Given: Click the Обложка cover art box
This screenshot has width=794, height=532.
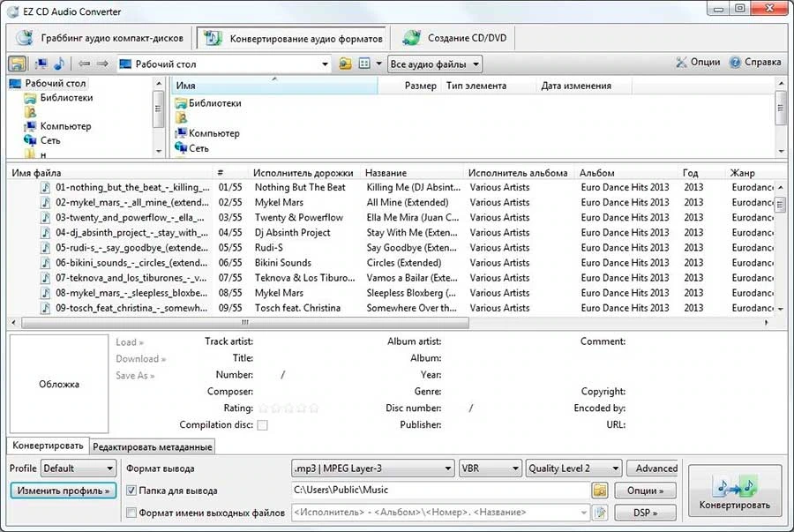Looking at the screenshot, I should tap(59, 384).
